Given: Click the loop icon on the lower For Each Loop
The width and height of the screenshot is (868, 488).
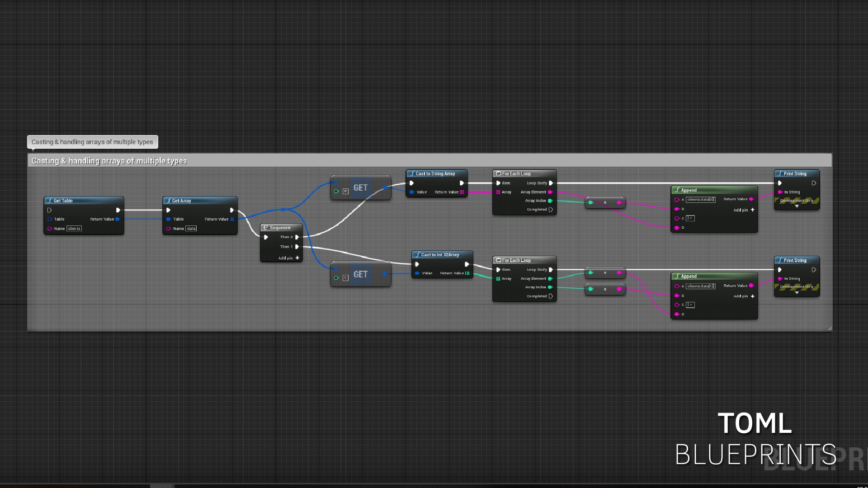Looking at the screenshot, I should pyautogui.click(x=499, y=260).
